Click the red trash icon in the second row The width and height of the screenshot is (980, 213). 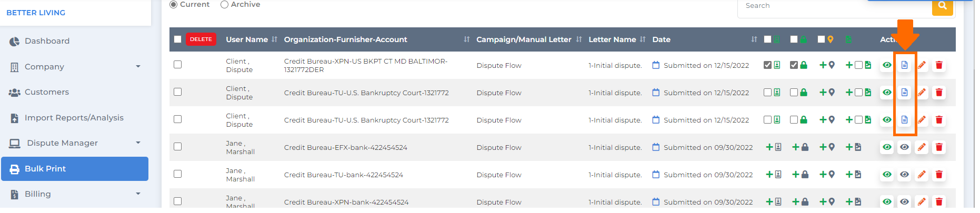pos(939,93)
